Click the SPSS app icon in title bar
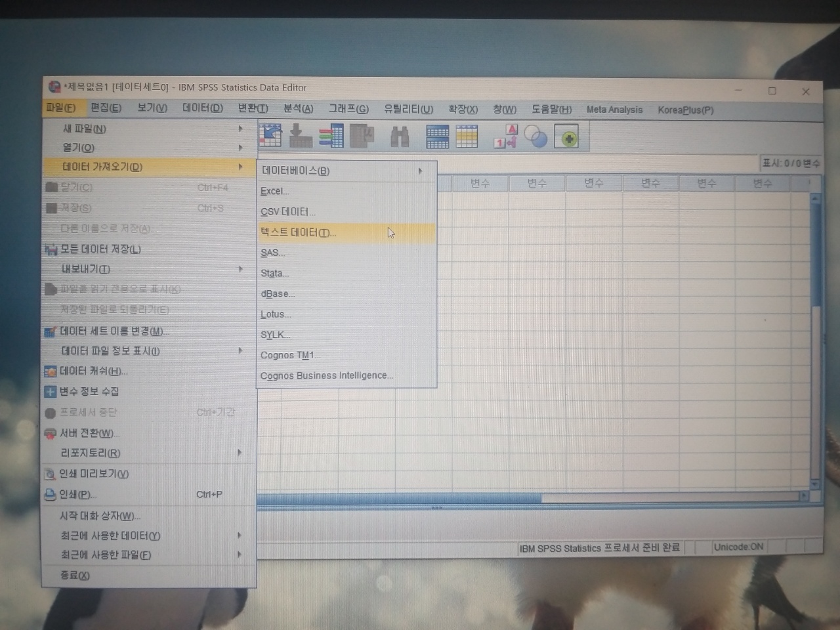The image size is (840, 630). click(54, 86)
